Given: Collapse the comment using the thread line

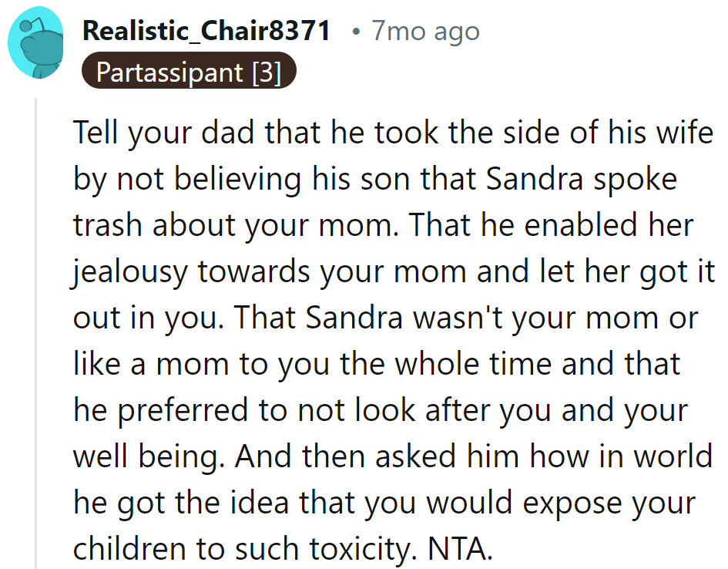Looking at the screenshot, I should click(36, 333).
